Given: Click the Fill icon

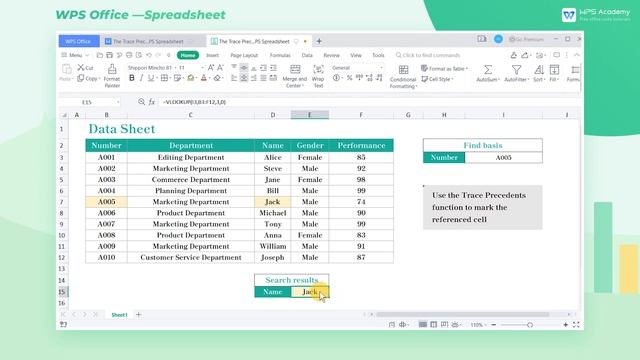Looking at the screenshot, I should (x=554, y=69).
